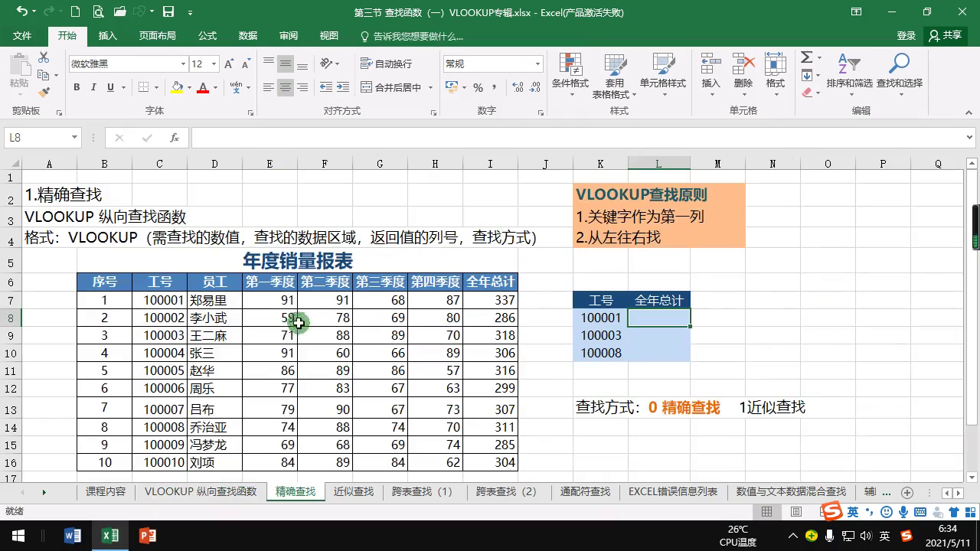The width and height of the screenshot is (980, 551).
Task: Click the Insert Function fx icon
Action: (175, 138)
